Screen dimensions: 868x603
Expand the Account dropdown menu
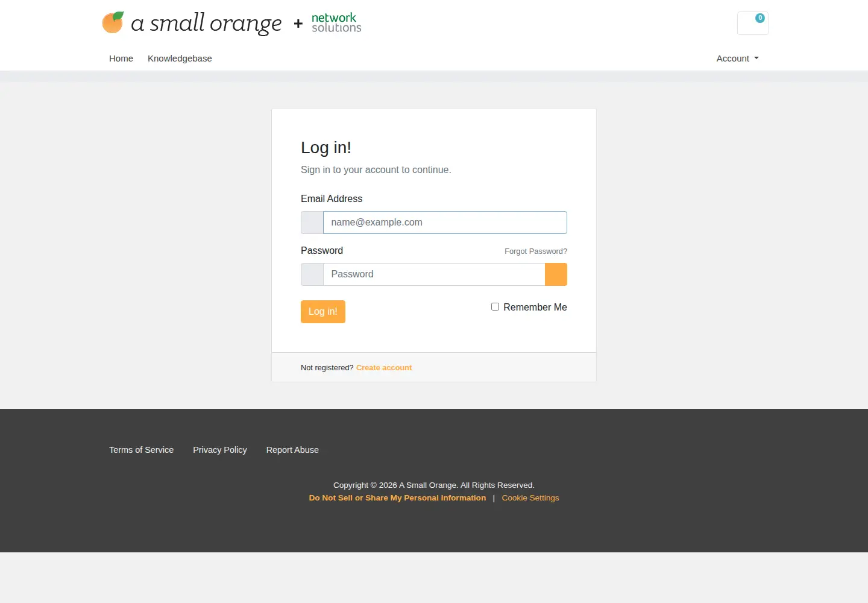point(737,58)
